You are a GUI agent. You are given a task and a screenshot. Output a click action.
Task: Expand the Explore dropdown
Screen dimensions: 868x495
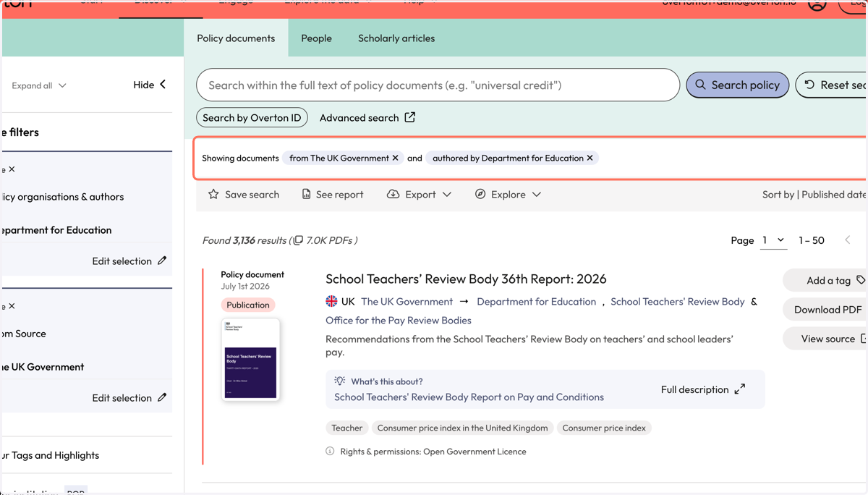pyautogui.click(x=508, y=194)
